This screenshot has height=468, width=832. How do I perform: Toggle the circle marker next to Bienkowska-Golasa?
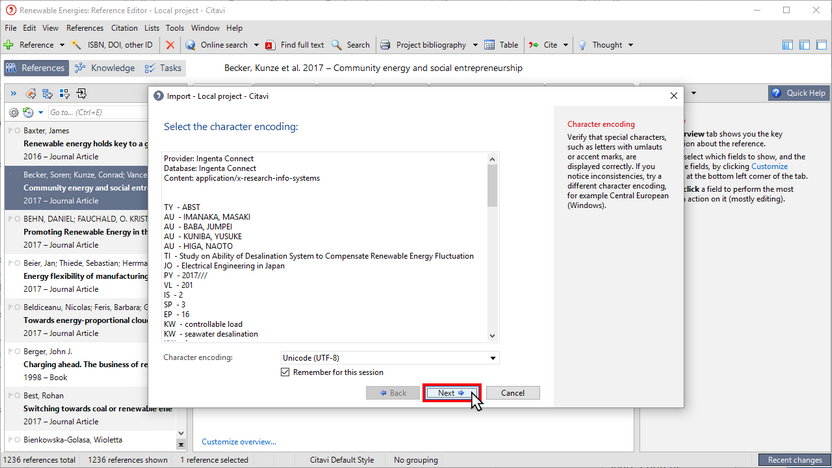point(18,440)
